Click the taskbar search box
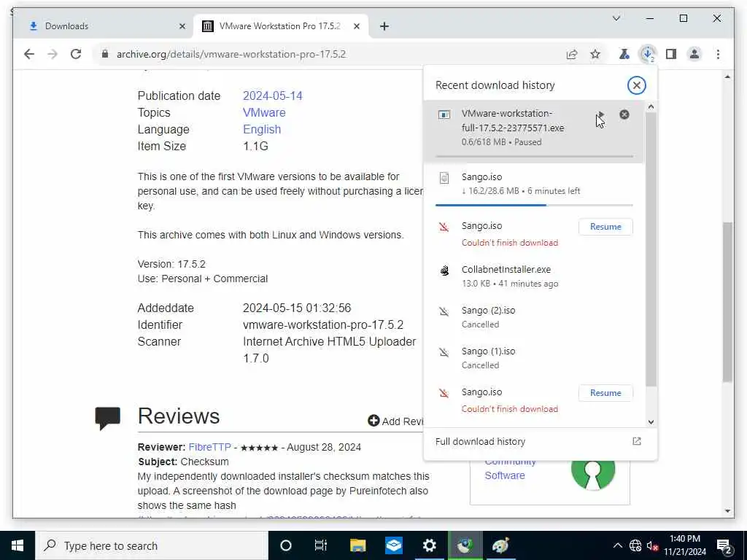747x560 pixels. click(152, 545)
